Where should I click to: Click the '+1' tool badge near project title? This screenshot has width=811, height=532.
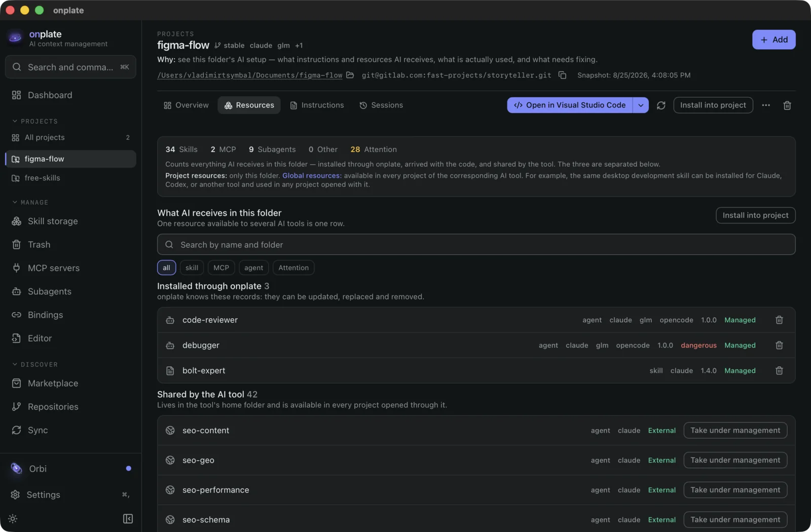299,46
